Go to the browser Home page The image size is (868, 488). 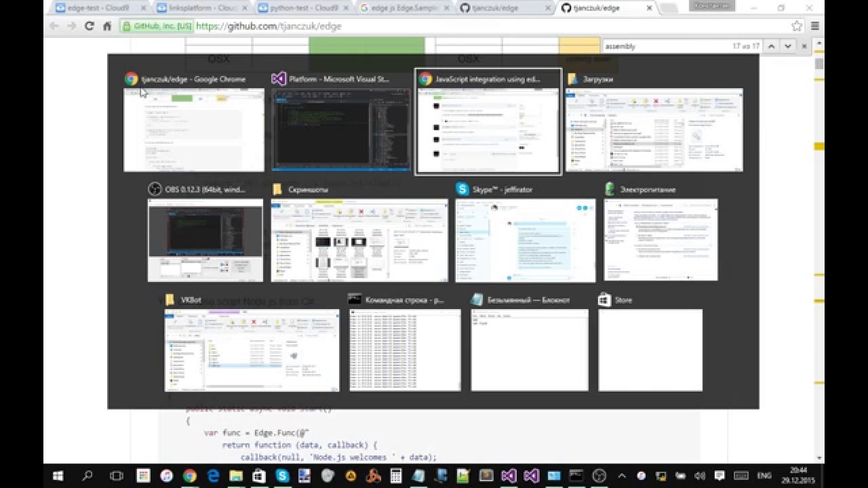107,26
